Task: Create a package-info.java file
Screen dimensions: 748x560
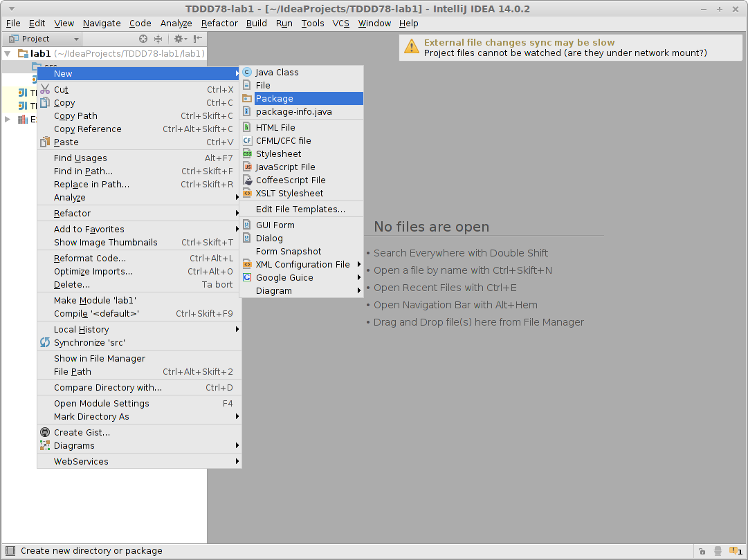Action: 302,111
